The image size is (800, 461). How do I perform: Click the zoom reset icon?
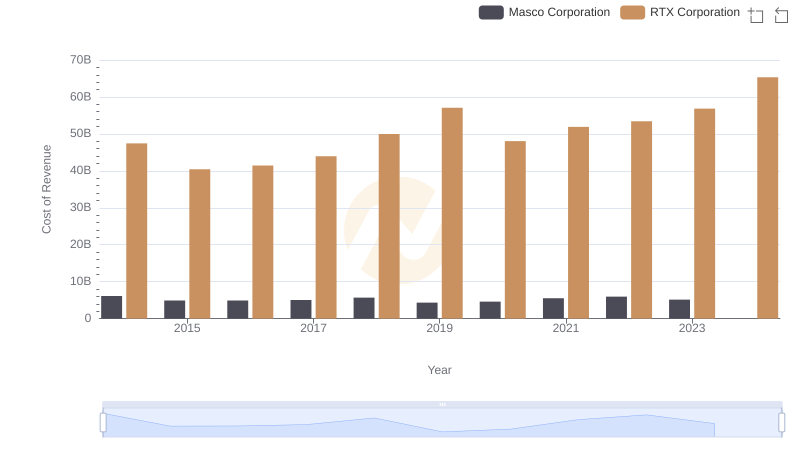point(781,15)
